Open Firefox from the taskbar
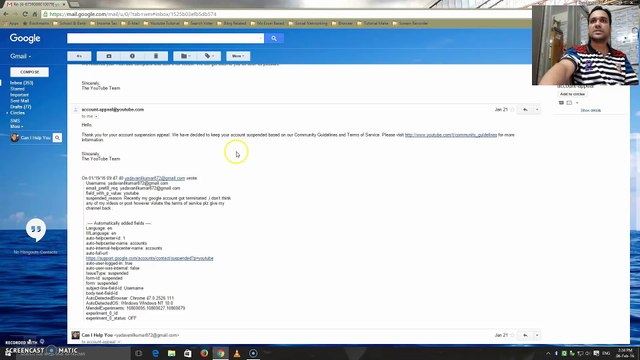 click(204, 353)
